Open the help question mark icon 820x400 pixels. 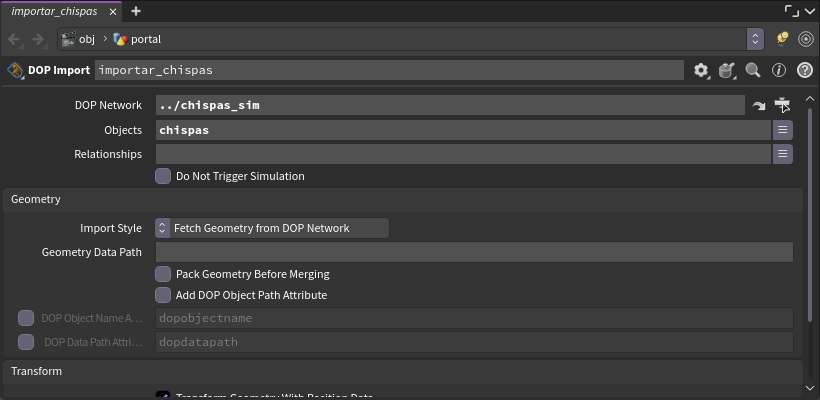click(x=805, y=70)
